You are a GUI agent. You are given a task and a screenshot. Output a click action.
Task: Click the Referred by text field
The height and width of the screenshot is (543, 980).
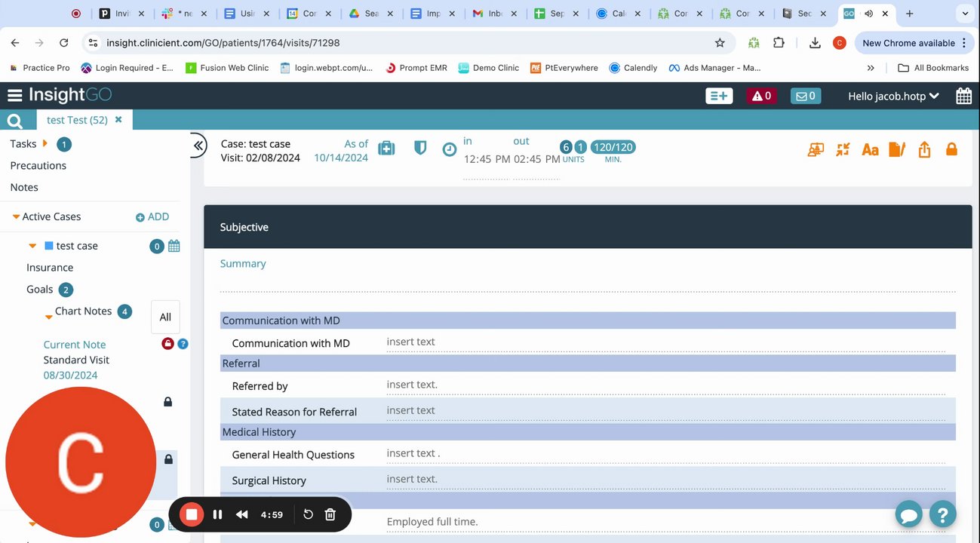[x=665, y=385]
